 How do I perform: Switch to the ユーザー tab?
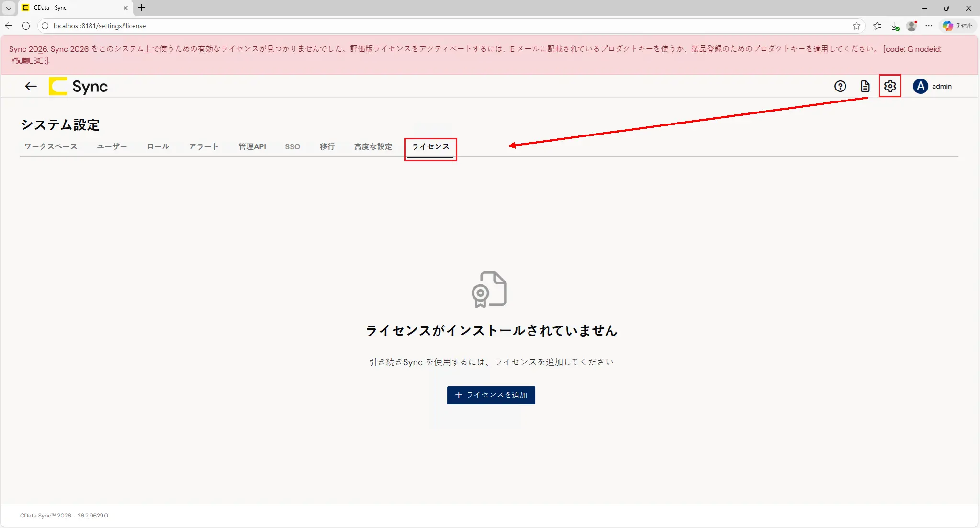click(112, 146)
